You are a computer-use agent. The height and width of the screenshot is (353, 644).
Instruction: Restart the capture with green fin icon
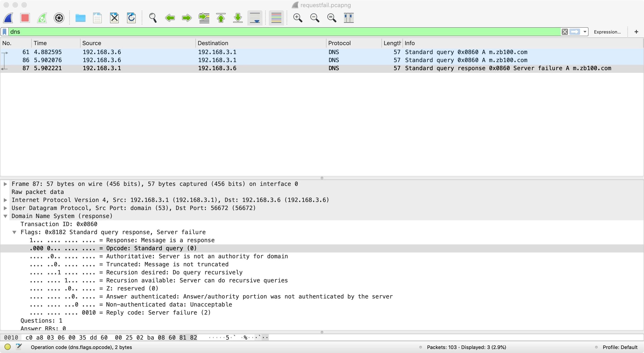click(x=42, y=18)
